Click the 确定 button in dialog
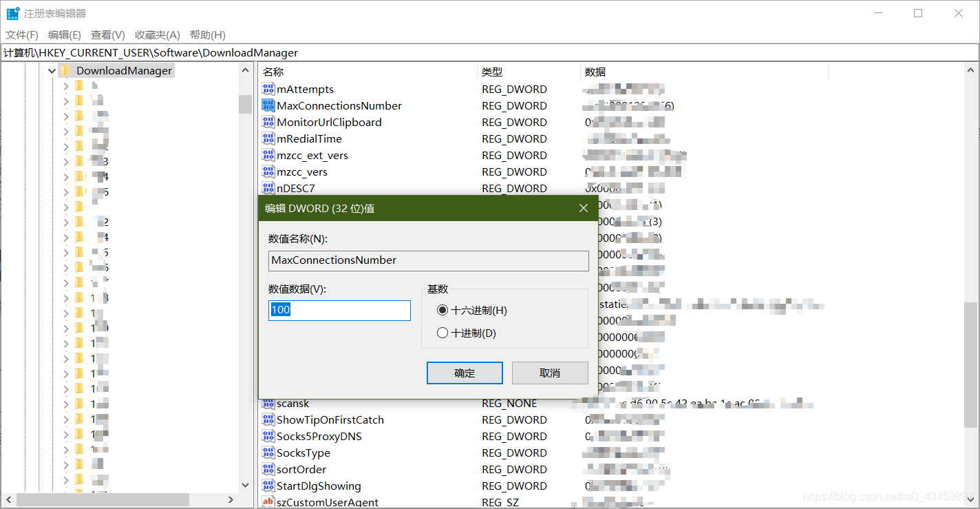This screenshot has width=980, height=509. [x=465, y=373]
